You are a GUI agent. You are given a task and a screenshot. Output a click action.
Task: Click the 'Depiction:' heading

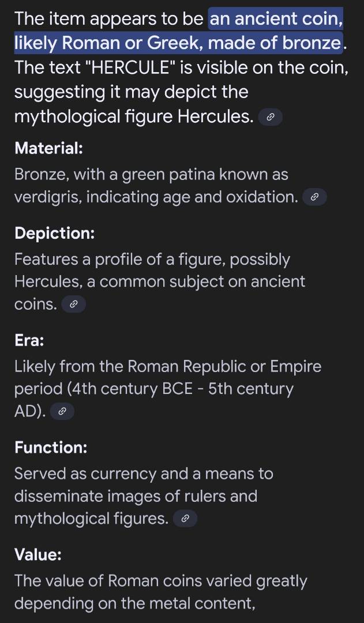(54, 233)
